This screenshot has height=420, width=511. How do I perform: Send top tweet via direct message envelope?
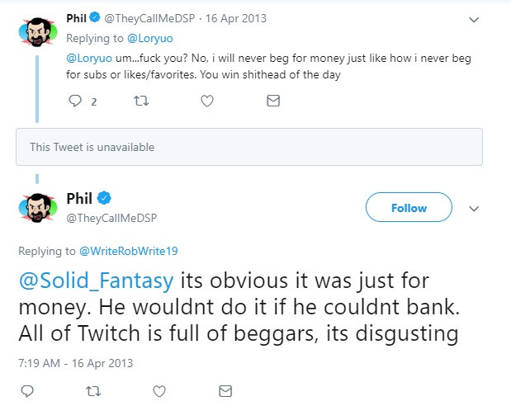coord(273,101)
